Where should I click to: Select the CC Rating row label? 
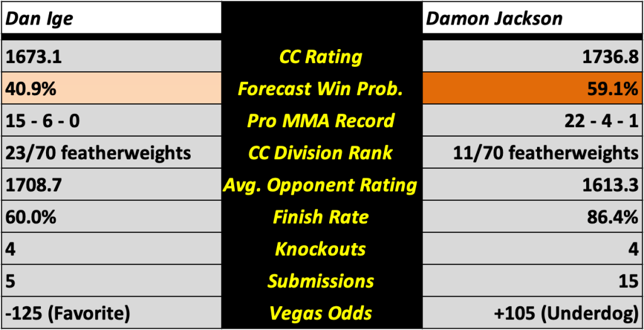click(x=321, y=57)
